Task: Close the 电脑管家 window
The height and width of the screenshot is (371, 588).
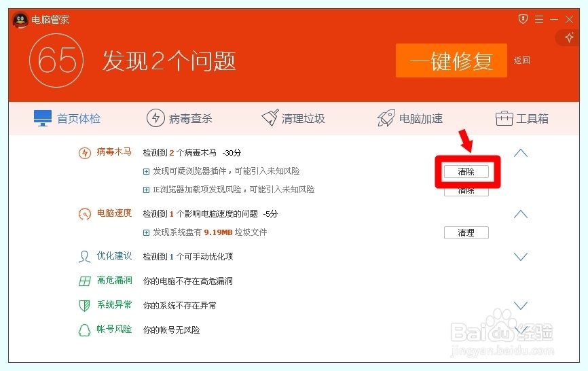Action: click(x=569, y=19)
